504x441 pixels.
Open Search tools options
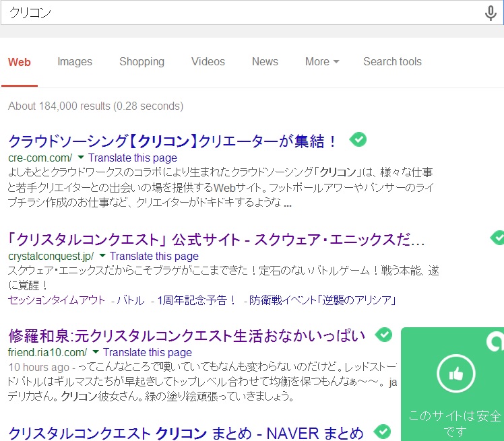pyautogui.click(x=392, y=62)
